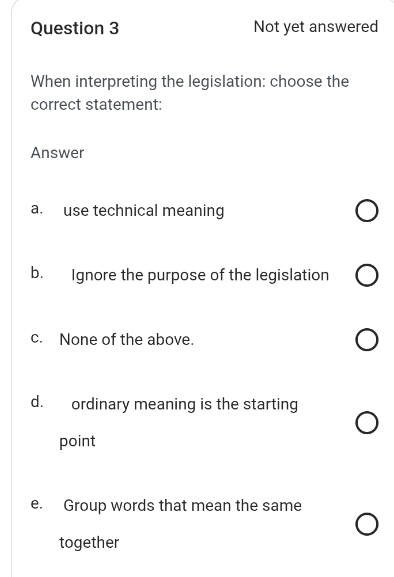Screen dimensions: 394x577
Task: Click the Question 3 heading
Action: pyautogui.click(x=75, y=28)
